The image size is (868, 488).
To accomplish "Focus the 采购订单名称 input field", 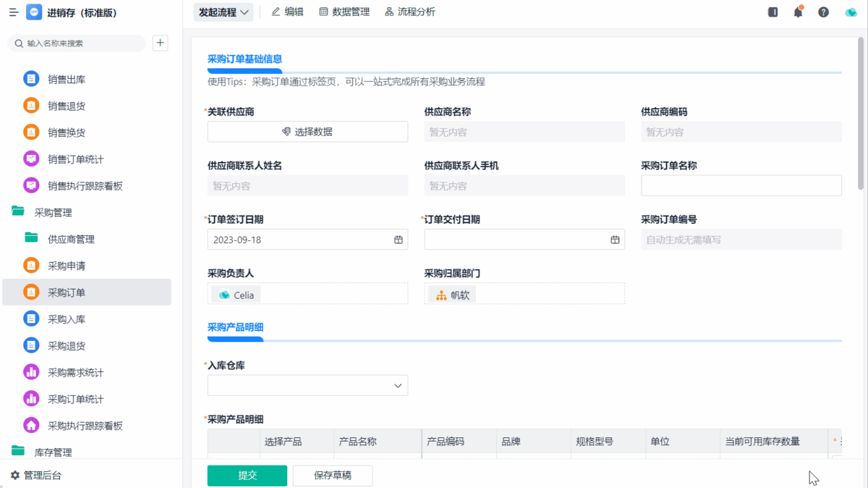I will coord(741,185).
